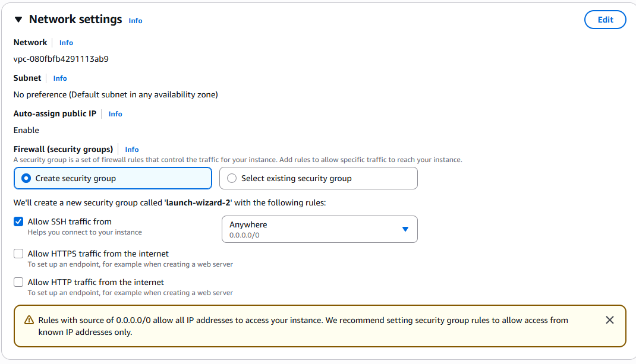This screenshot has height=364, width=636.
Task: Select the Create security group option
Action: click(26, 178)
